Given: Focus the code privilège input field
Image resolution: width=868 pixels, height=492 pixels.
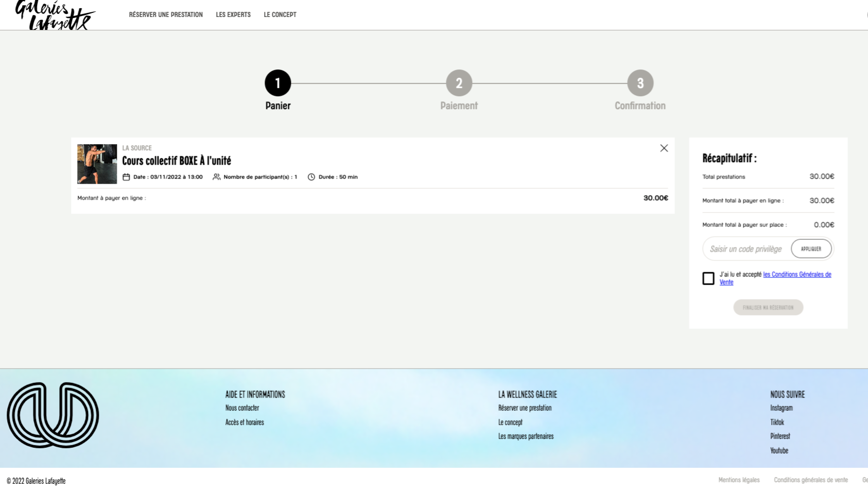Looking at the screenshot, I should (745, 249).
